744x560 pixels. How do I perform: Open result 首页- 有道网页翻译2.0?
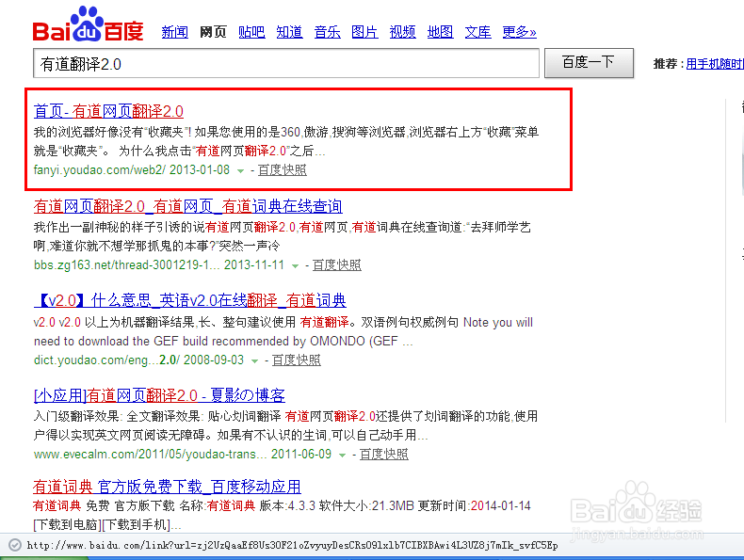click(108, 111)
